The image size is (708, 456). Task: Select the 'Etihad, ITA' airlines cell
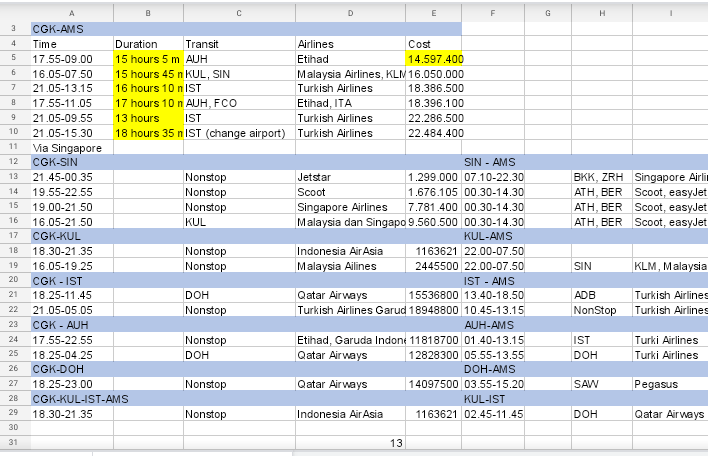(x=350, y=103)
